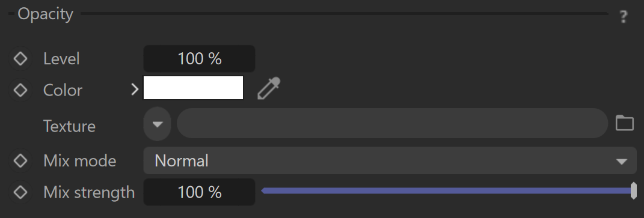The height and width of the screenshot is (218, 644).
Task: Click the Mix mode label
Action: coord(80,160)
